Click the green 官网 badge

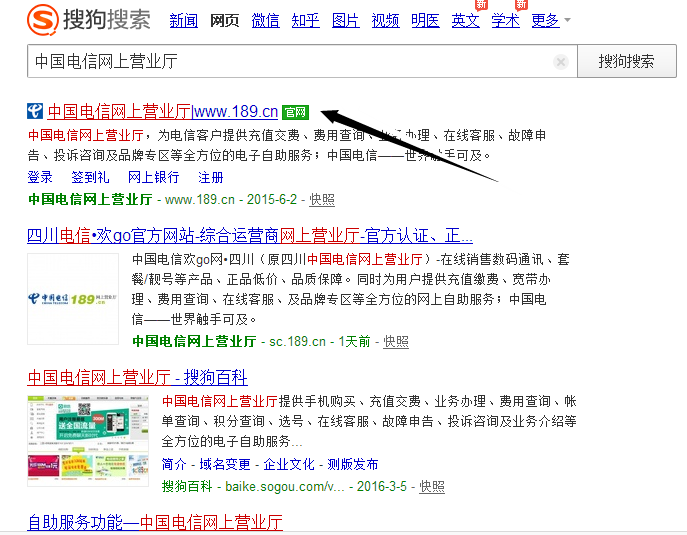(x=295, y=113)
